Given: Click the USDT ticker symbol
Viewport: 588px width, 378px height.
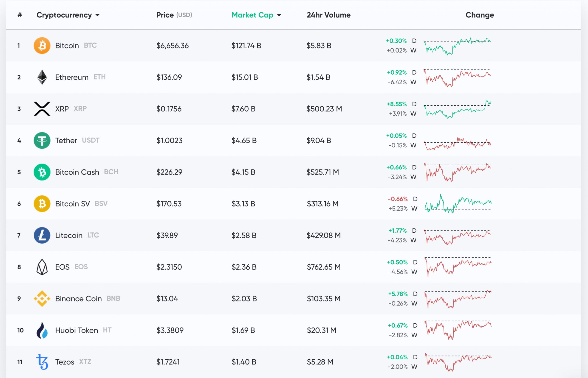Looking at the screenshot, I should click(x=90, y=140).
